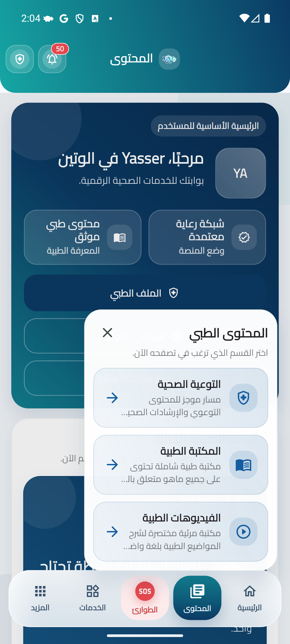Open the المزيد tab
This screenshot has height=644, width=290.
(x=40, y=598)
